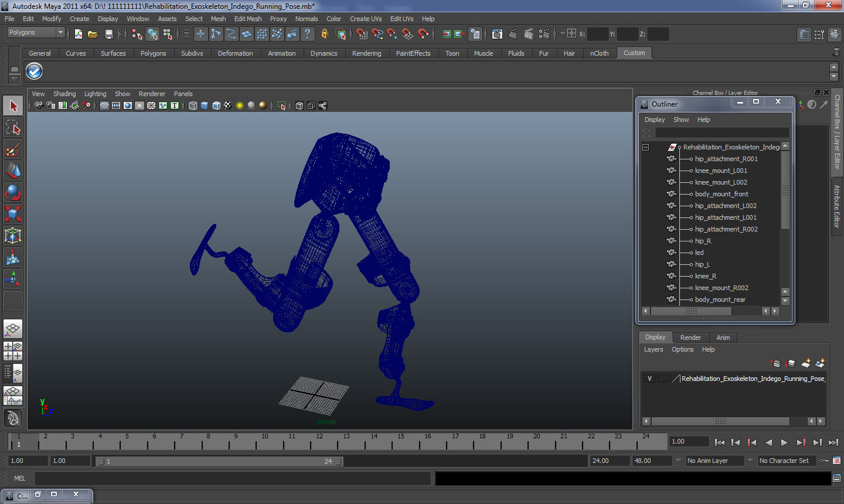Toggle textured display checker icon
The width and height of the screenshot is (844, 504).
click(x=228, y=105)
